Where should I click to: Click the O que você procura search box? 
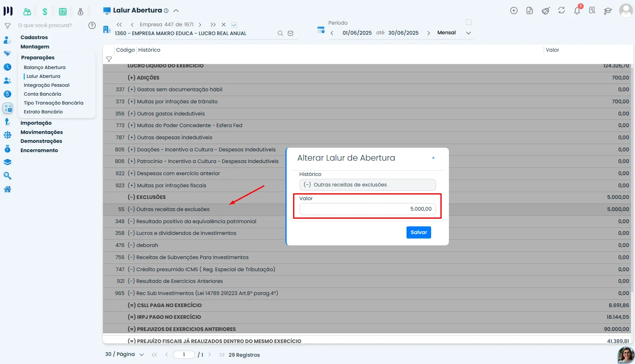pos(50,25)
